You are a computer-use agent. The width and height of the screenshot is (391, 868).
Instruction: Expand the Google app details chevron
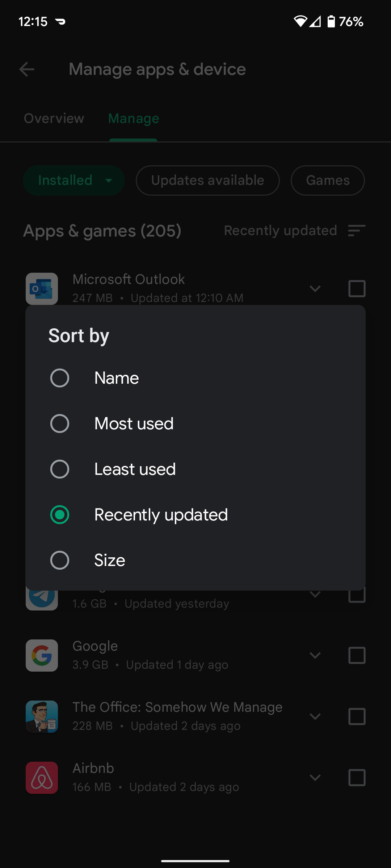[315, 655]
